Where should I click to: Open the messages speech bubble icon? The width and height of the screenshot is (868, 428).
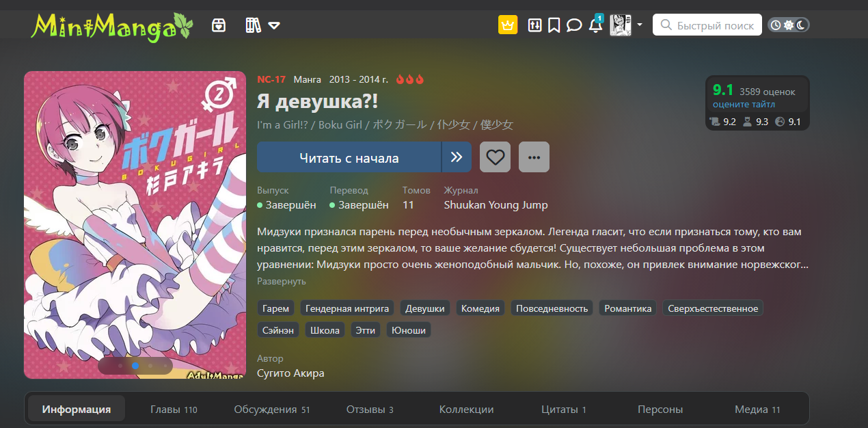(574, 25)
